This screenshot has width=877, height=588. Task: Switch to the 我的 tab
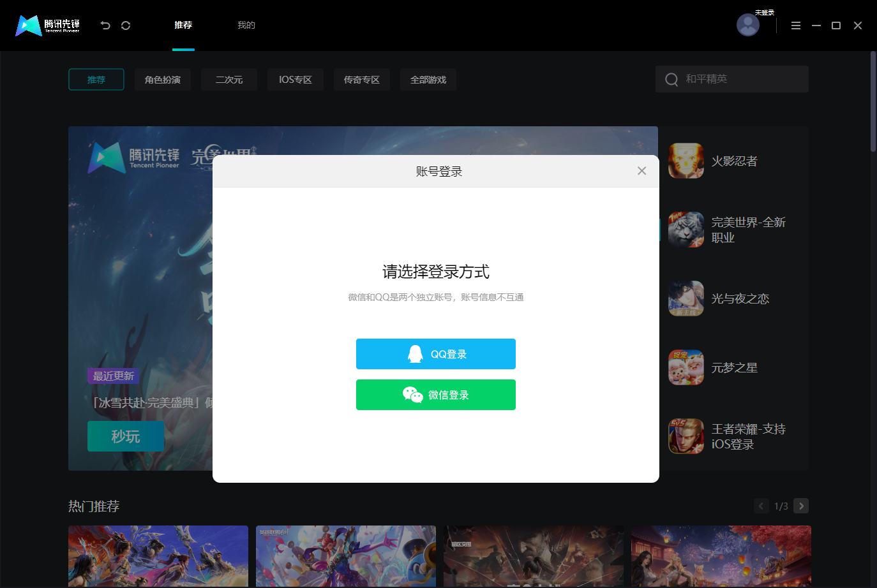click(x=246, y=25)
